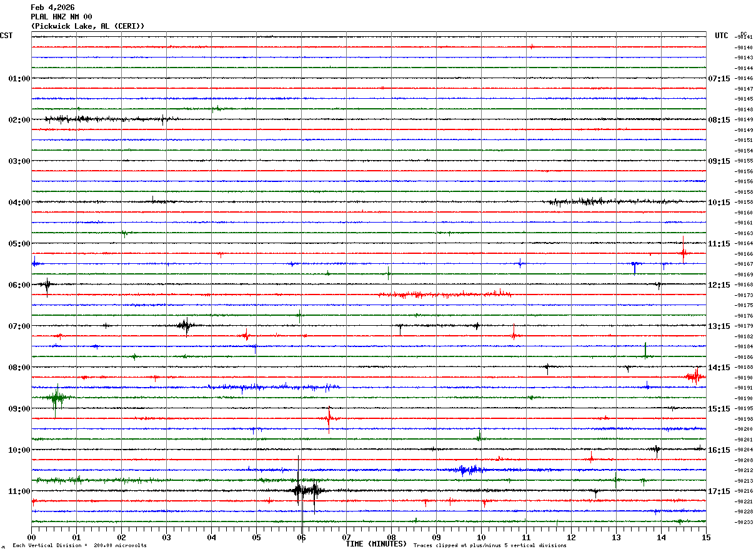Pick the 12:15 UTC time label

pos(719,285)
